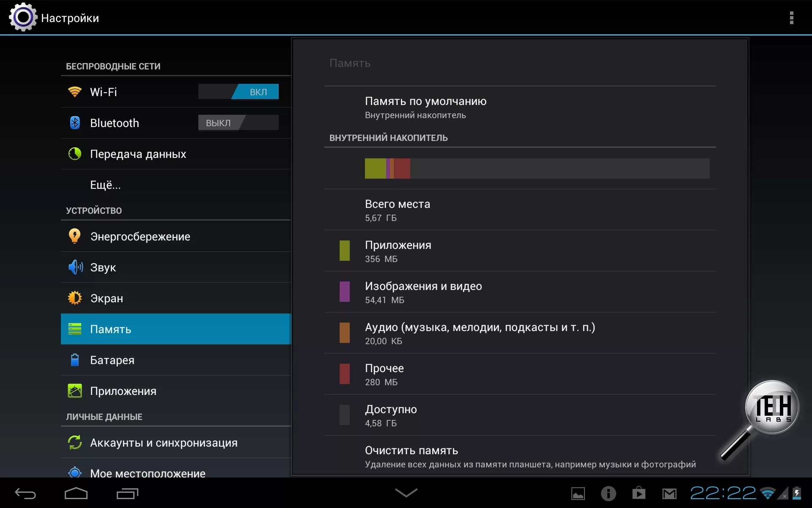The image size is (812, 508).
Task: Tap the three-dot overflow menu icon
Action: pyautogui.click(x=791, y=18)
